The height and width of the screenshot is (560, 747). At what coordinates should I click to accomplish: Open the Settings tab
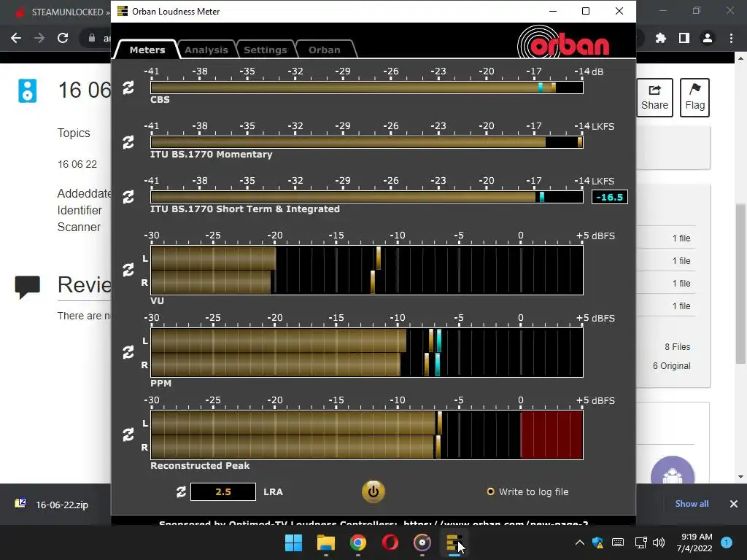(x=265, y=50)
